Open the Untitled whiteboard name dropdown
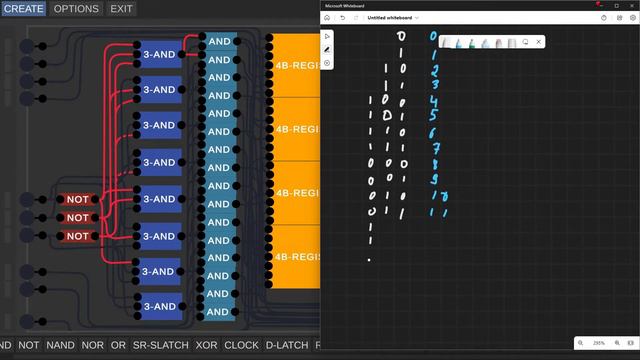Image resolution: width=640 pixels, height=360 pixels. pyautogui.click(x=417, y=18)
